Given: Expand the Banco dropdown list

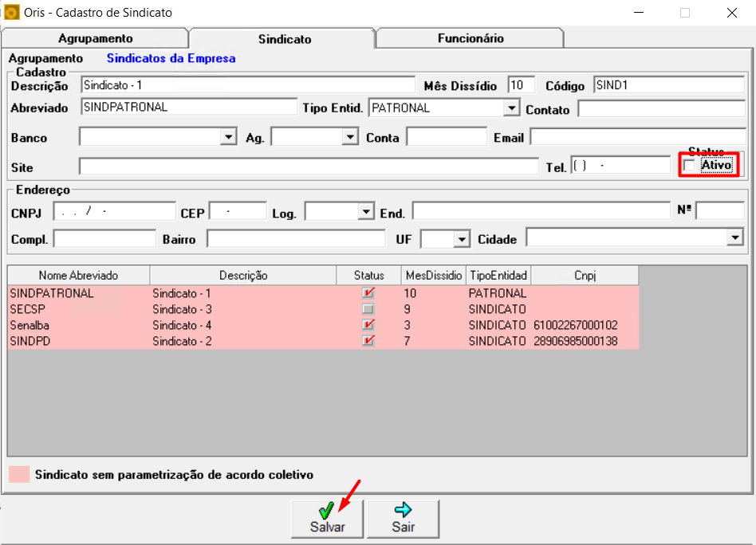Looking at the screenshot, I should coord(229,138).
